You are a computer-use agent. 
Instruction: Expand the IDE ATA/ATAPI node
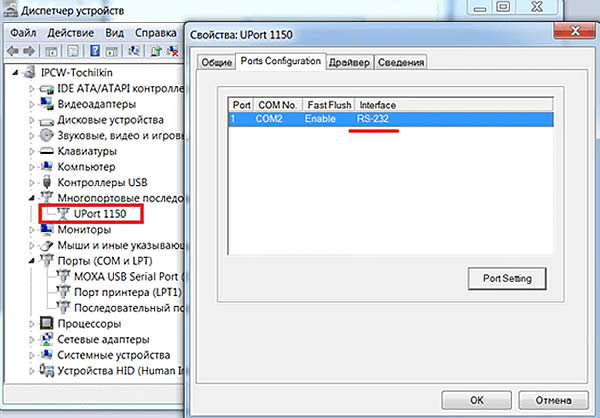point(32,88)
